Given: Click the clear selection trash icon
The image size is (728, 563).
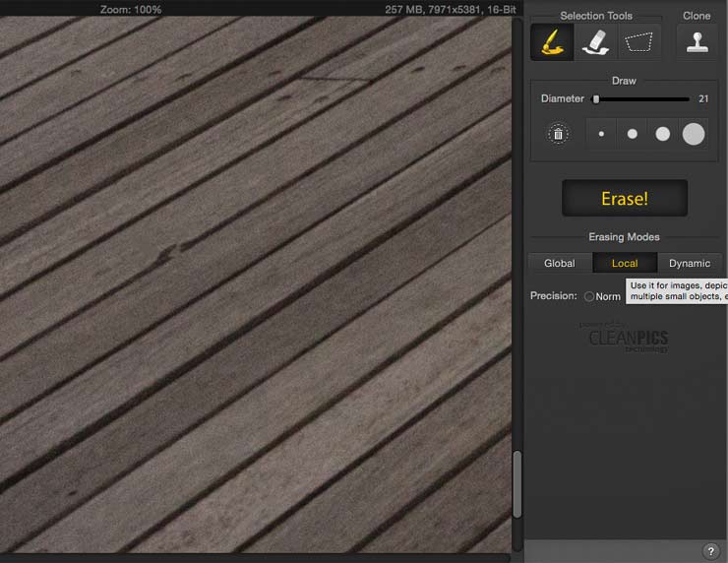Looking at the screenshot, I should click(x=558, y=134).
